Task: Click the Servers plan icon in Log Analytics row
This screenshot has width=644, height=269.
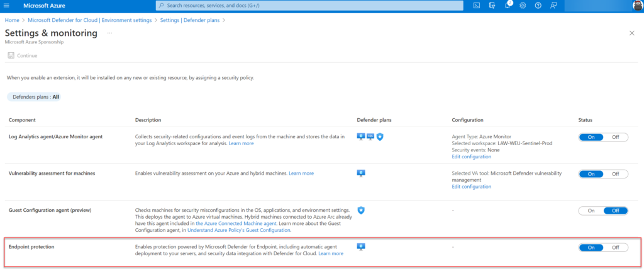Action: [361, 137]
